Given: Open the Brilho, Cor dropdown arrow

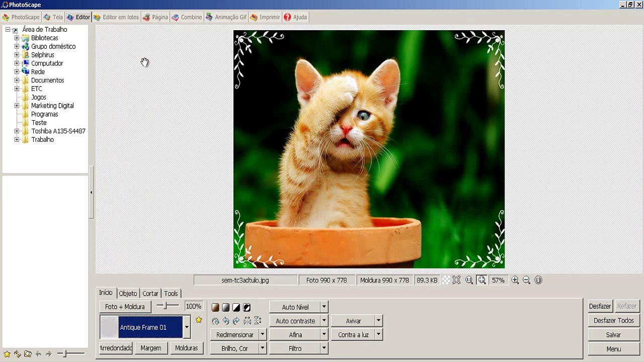Looking at the screenshot, I should point(262,348).
